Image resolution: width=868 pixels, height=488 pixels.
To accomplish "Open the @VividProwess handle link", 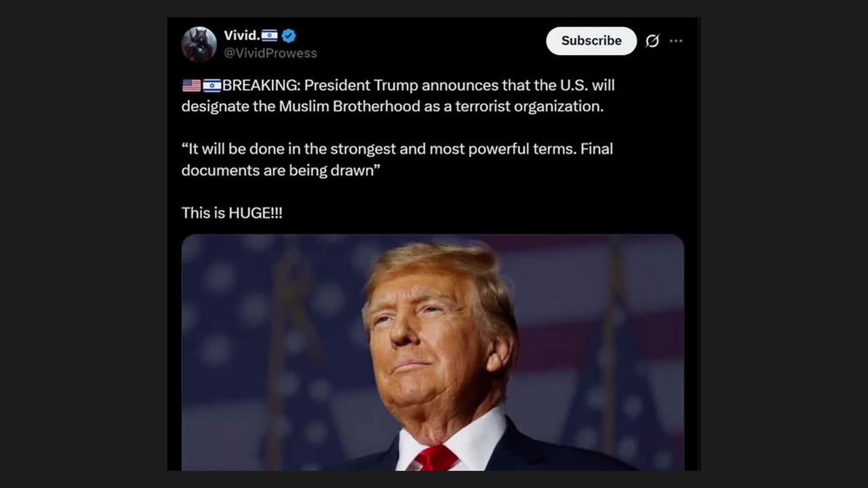I will point(271,53).
